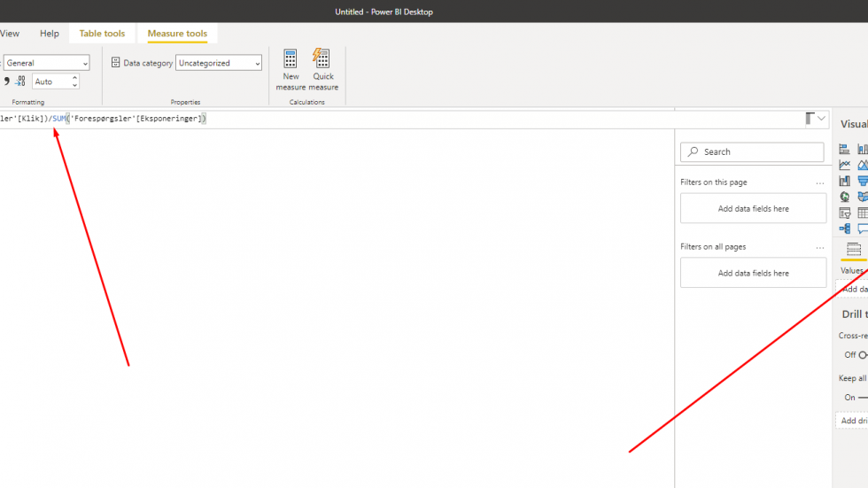
Task: Switch to the Table tools tab
Action: (x=102, y=33)
